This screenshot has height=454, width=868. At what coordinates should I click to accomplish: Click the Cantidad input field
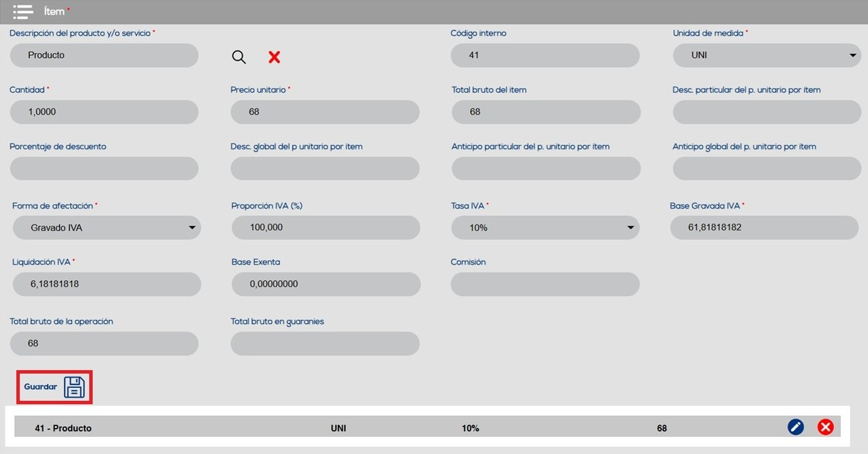[x=104, y=112]
